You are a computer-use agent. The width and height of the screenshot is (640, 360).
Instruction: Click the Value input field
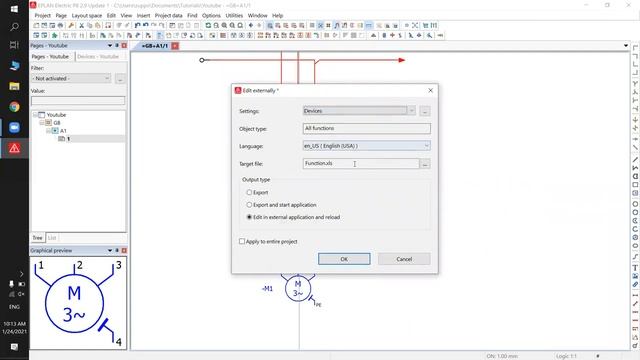pos(78,100)
